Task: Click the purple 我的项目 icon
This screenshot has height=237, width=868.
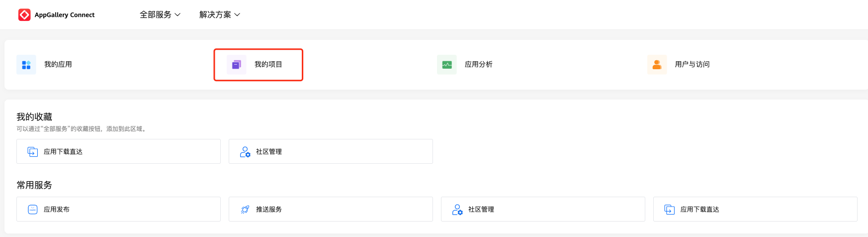Action: [237, 65]
